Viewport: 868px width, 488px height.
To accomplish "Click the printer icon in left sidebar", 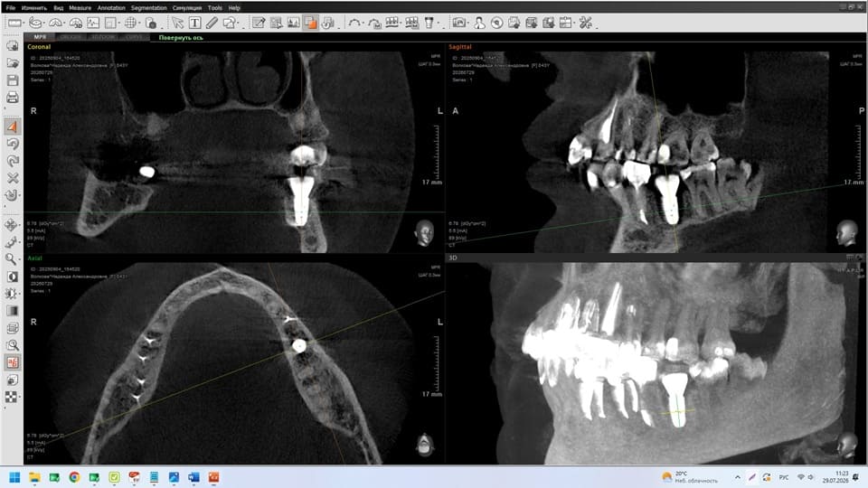I will pyautogui.click(x=12, y=98).
